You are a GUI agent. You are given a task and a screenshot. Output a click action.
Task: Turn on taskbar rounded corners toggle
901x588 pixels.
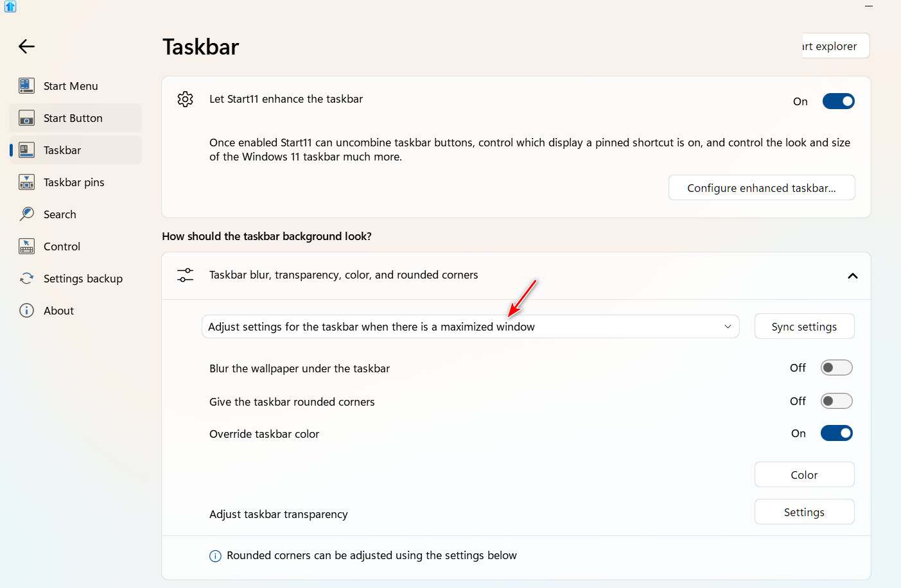[x=836, y=401]
